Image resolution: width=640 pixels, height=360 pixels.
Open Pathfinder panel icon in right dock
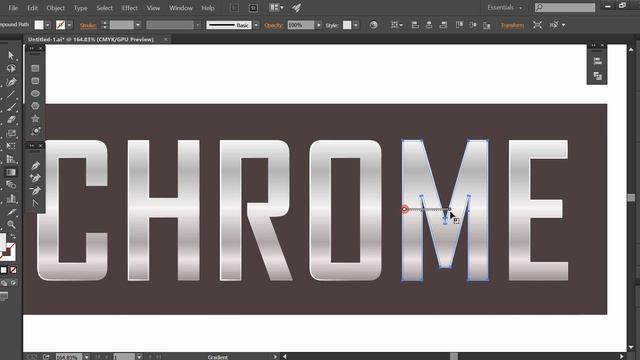tap(598, 76)
